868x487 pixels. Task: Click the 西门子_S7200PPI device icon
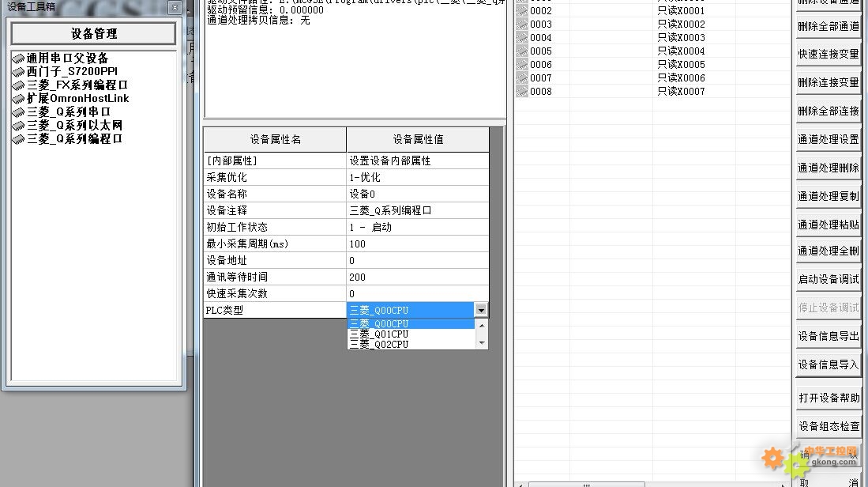18,72
